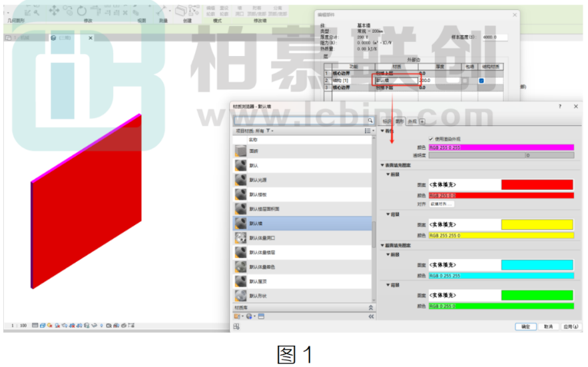Open the project materials filter icon
This screenshot has height=367, width=588.
[268, 131]
